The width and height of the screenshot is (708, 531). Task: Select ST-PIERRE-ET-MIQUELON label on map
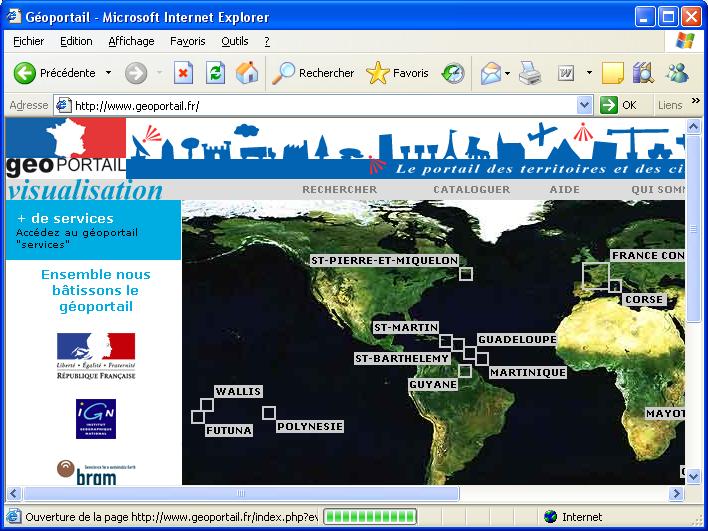[384, 261]
